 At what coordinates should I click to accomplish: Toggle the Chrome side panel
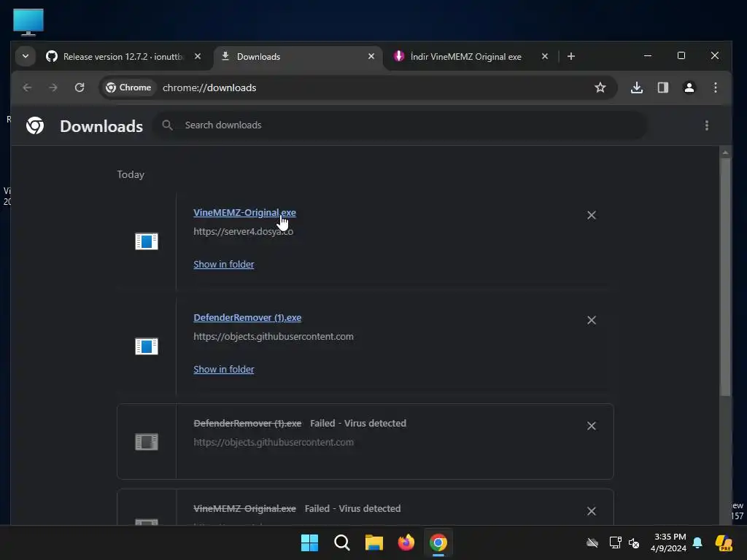662,87
